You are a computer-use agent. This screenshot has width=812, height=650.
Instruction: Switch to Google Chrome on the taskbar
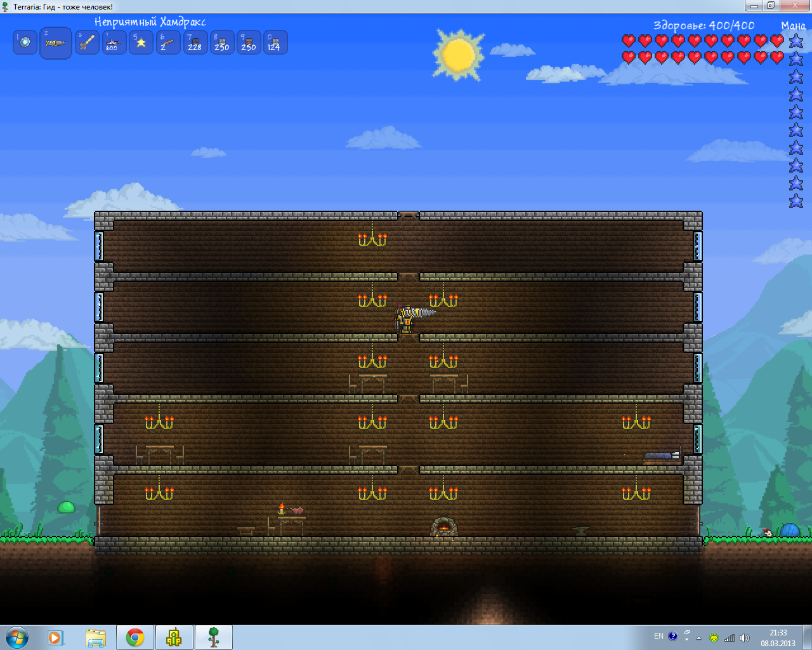(134, 637)
